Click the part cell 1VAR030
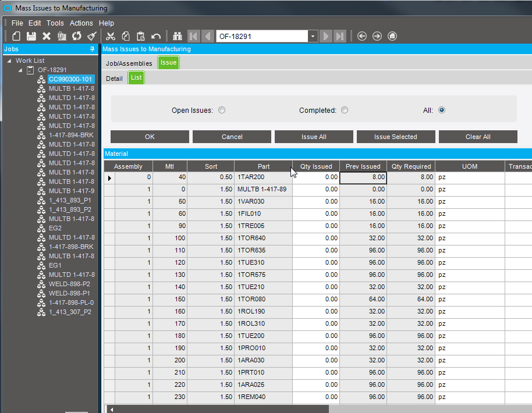Image resolution: width=532 pixels, height=413 pixels. click(x=263, y=202)
